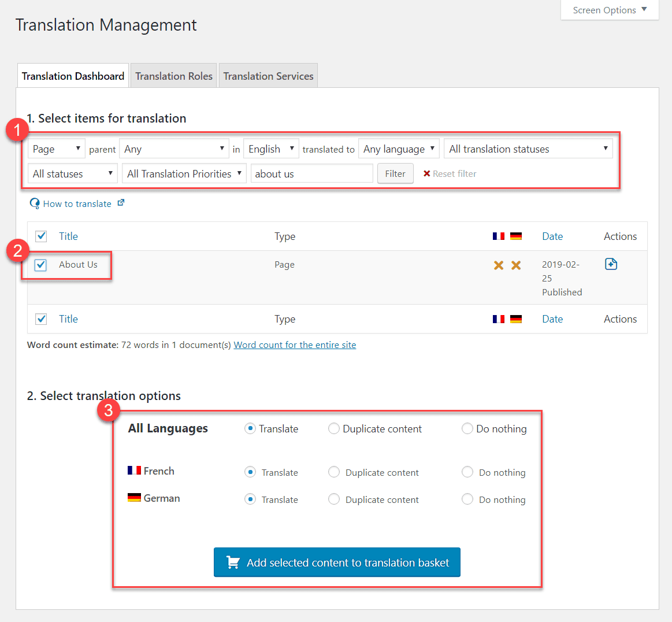Click French translation status X in About Us row

coord(499,265)
